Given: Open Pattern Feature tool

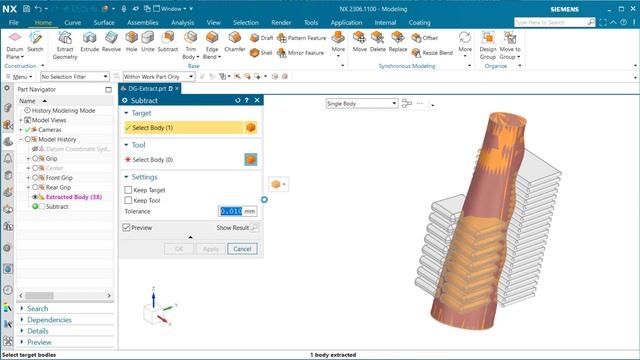Looking at the screenshot, I should pos(302,38).
